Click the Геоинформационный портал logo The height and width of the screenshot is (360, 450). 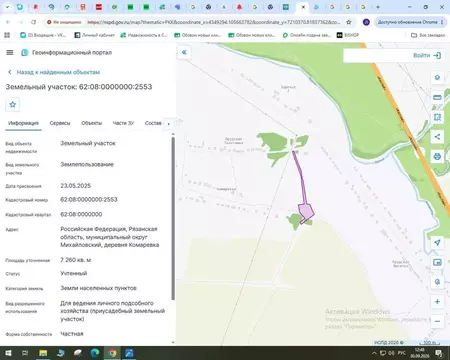(25, 52)
